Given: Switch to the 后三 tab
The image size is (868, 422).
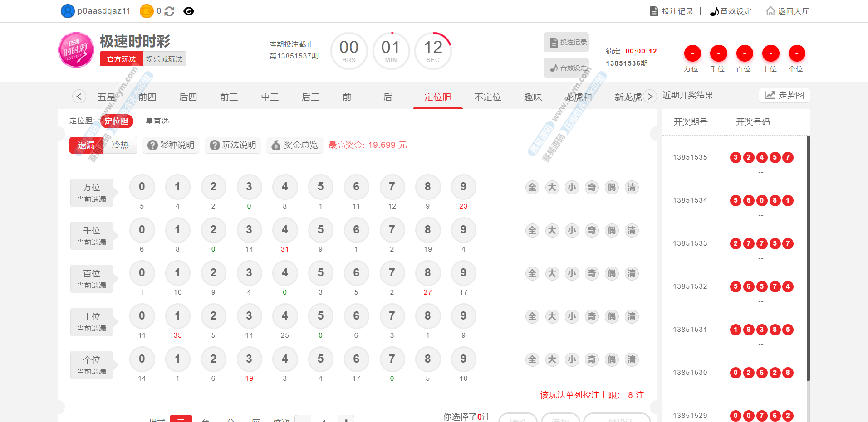Looking at the screenshot, I should [310, 97].
